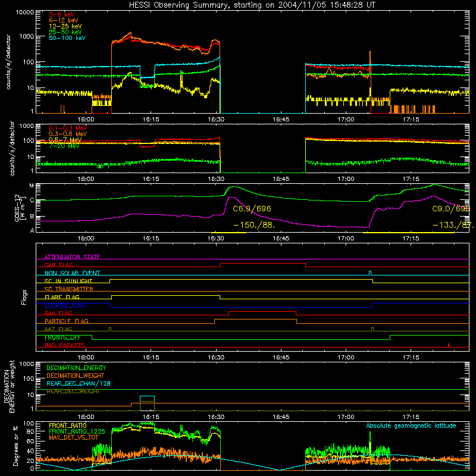Image resolution: width=476 pixels, height=476 pixels.
Task: Select the 25-50 keV legend label
Action: tap(65, 32)
